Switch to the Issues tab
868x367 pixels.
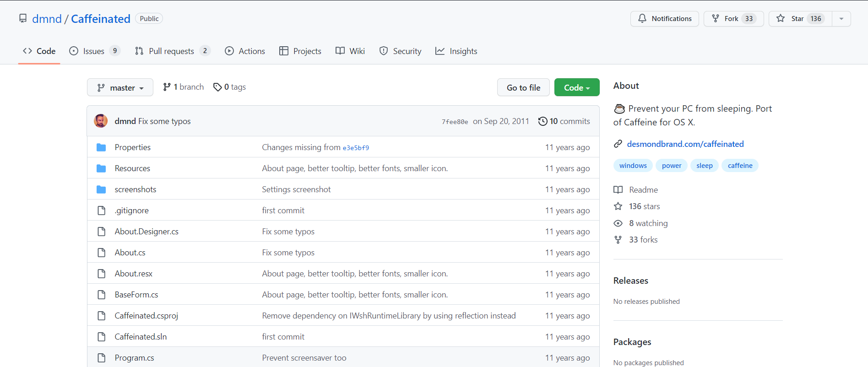94,51
